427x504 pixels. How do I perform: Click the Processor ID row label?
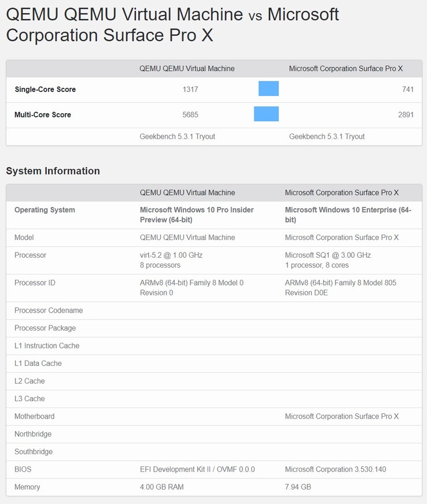[x=38, y=283]
